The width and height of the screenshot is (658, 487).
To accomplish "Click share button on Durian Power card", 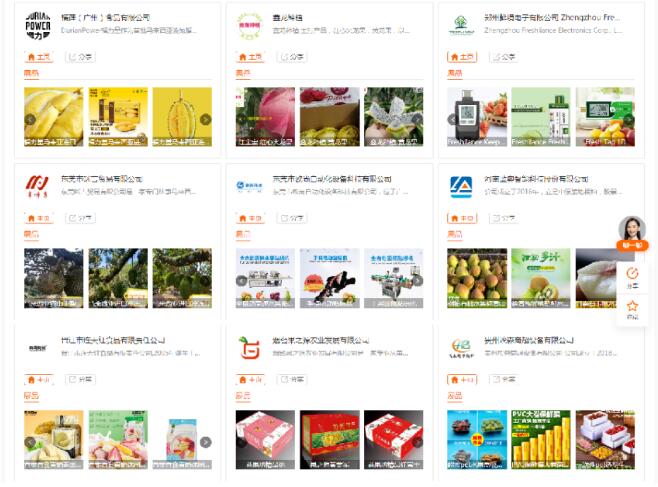I will pos(80,57).
